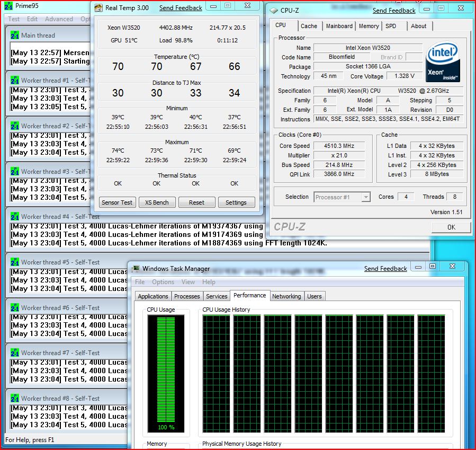Viewport: 476px width, 450px height.
Task: Click the Threads value 8 in CPU-Z
Action: point(455,197)
